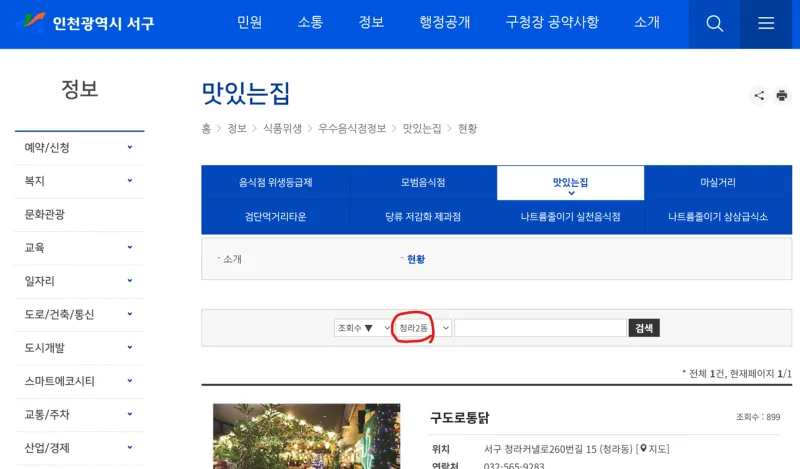The image size is (800, 469).
Task: Switch to the 모범음식점 tab
Action: (x=423, y=183)
